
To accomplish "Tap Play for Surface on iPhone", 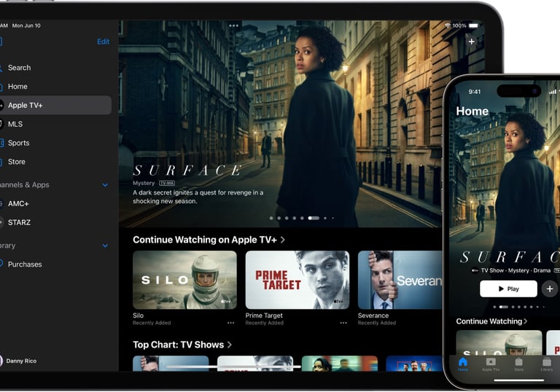I will pos(508,289).
